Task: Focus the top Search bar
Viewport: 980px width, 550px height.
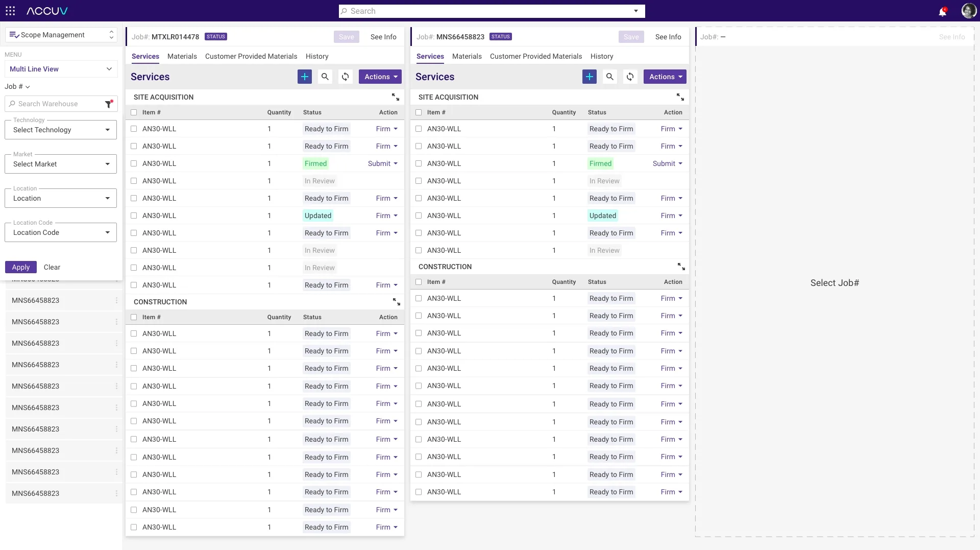Action: point(492,11)
